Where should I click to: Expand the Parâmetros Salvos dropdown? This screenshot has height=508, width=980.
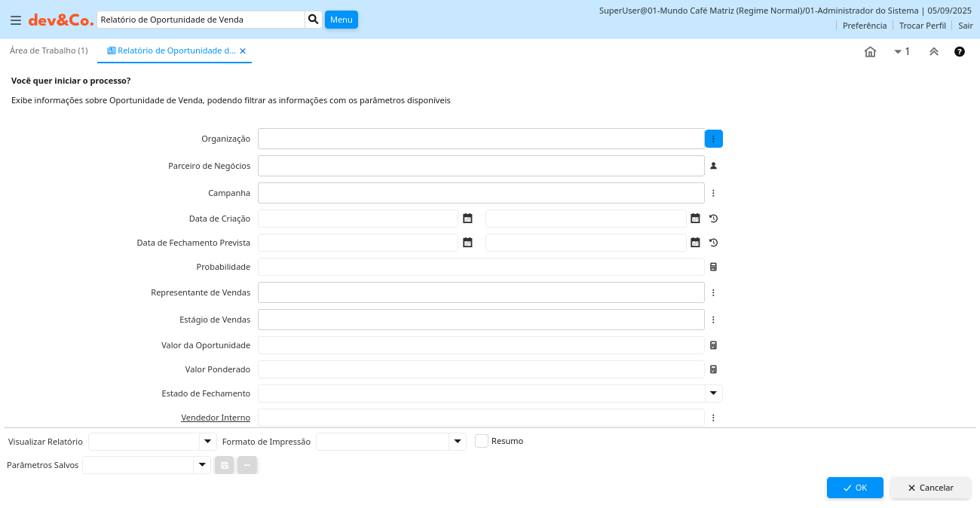[x=201, y=465]
